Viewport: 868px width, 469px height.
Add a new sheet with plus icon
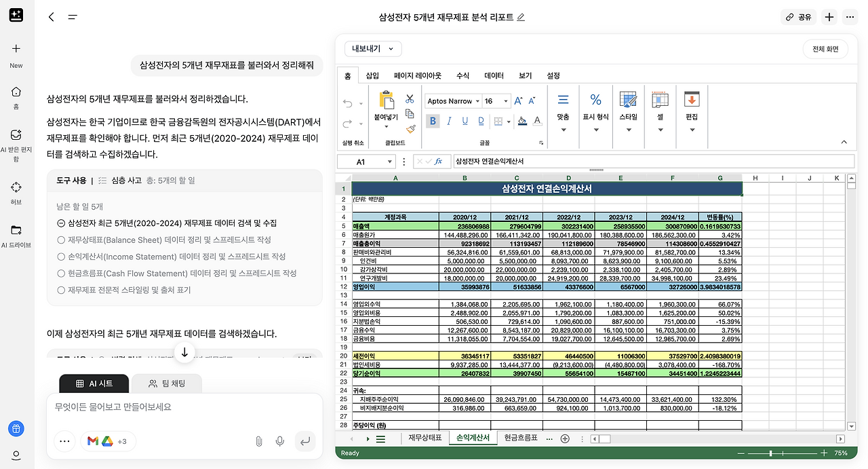coord(564,439)
